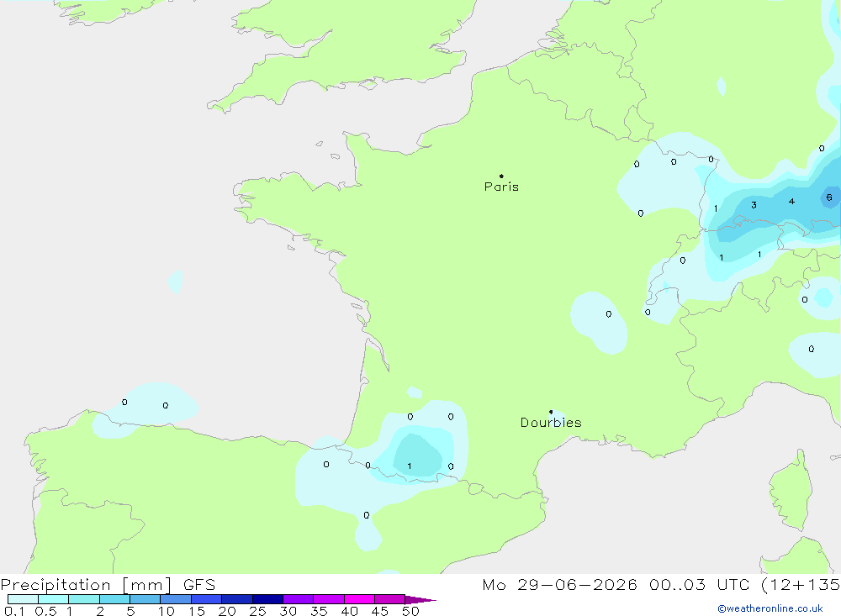Pick the 45–50 mm legend swatch

(x=390, y=599)
